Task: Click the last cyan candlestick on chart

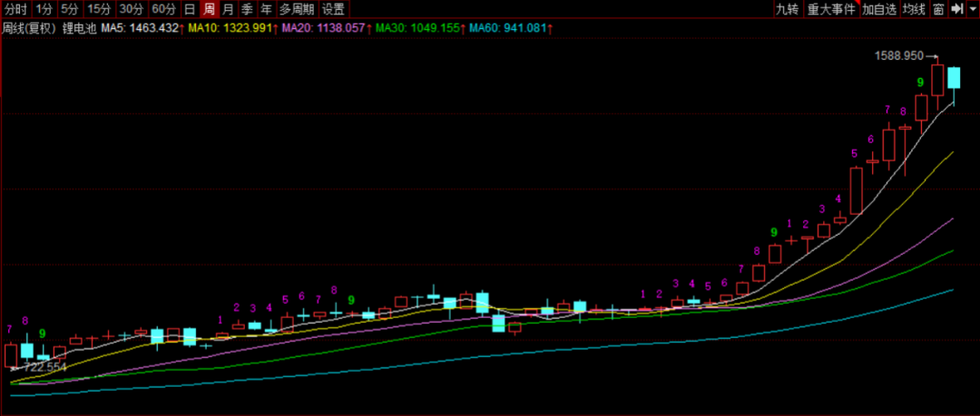Action: (954, 78)
